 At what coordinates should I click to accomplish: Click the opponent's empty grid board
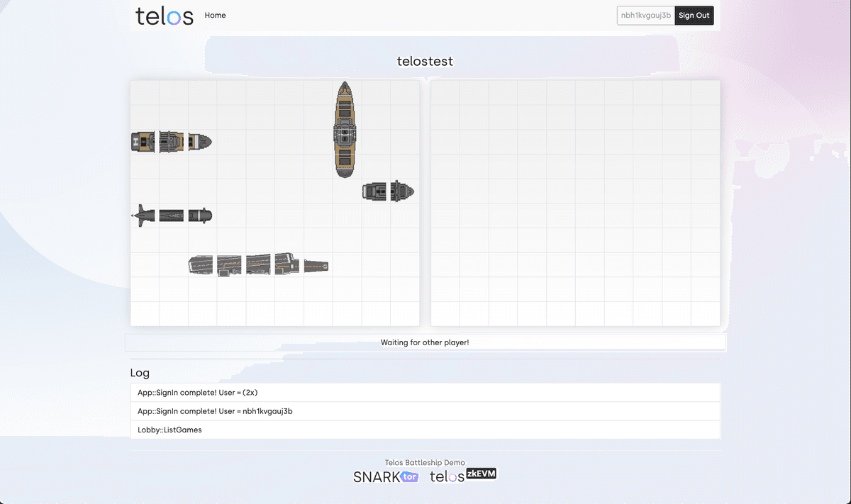(x=575, y=203)
